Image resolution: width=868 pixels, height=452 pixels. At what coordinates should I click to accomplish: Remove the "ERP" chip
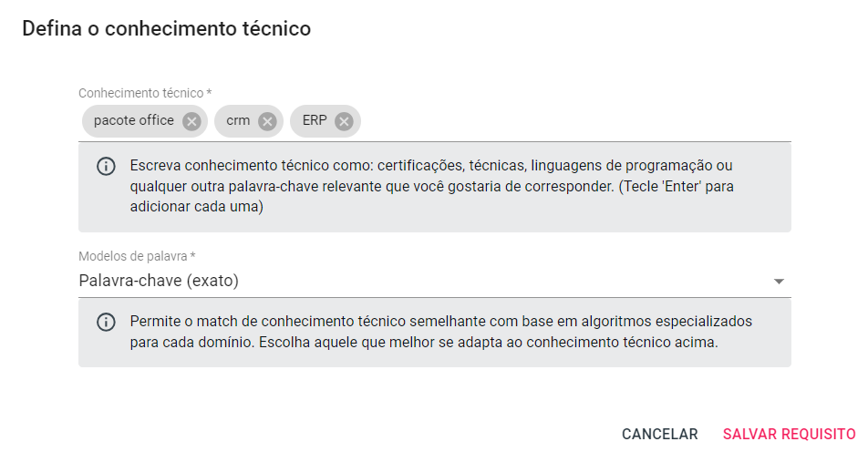click(343, 121)
